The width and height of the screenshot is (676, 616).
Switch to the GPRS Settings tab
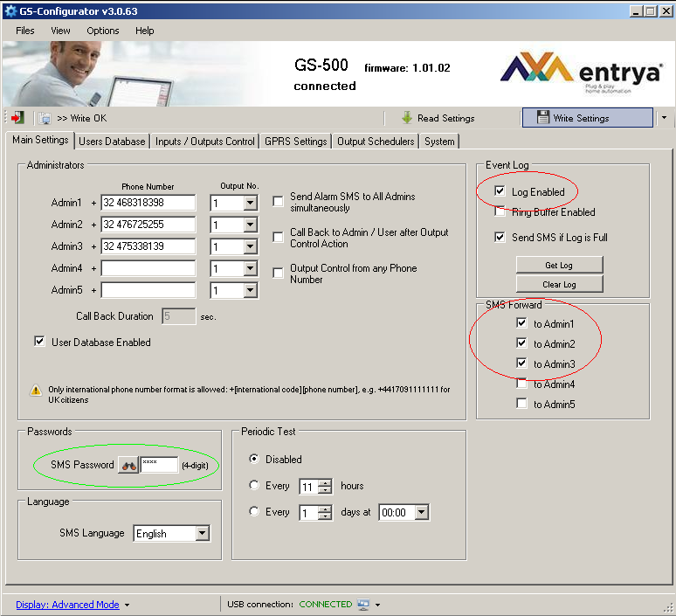(296, 141)
